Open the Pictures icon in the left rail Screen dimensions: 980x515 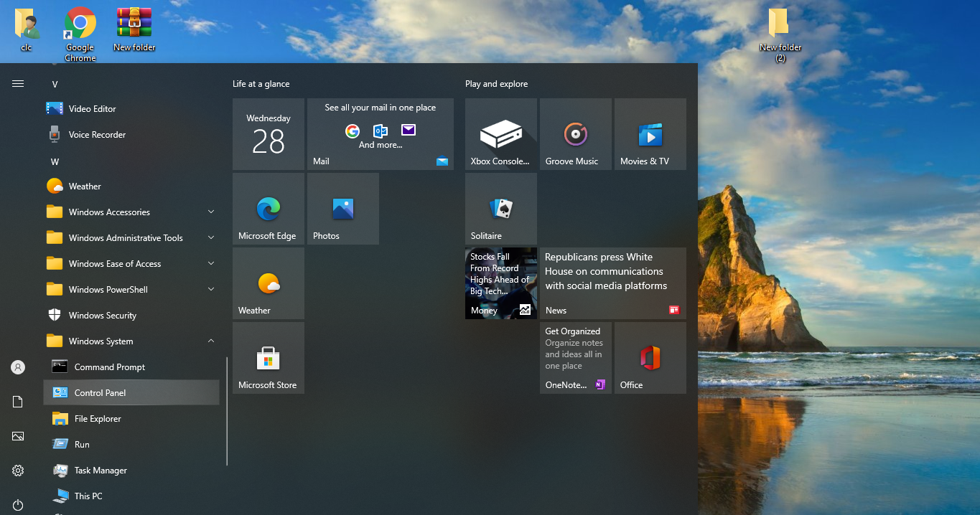pyautogui.click(x=17, y=435)
